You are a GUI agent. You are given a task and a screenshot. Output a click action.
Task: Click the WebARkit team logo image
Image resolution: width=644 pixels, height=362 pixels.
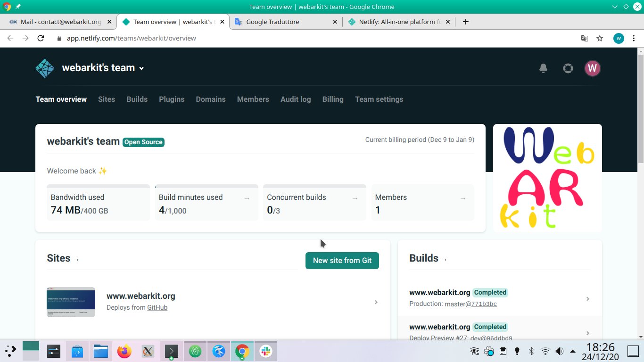(547, 178)
